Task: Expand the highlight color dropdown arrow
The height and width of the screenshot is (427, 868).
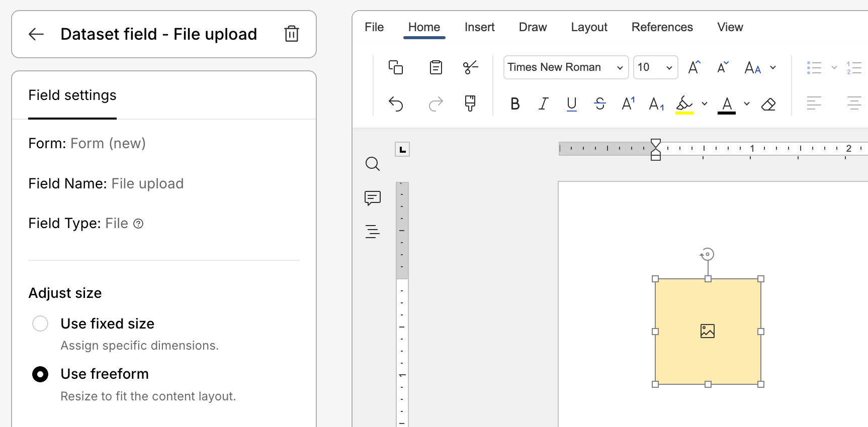Action: 705,104
